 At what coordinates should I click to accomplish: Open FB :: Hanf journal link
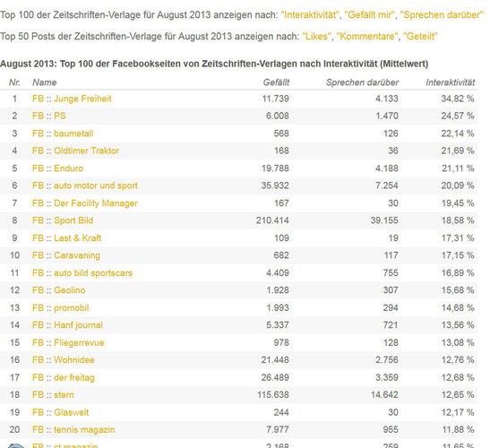coord(67,325)
